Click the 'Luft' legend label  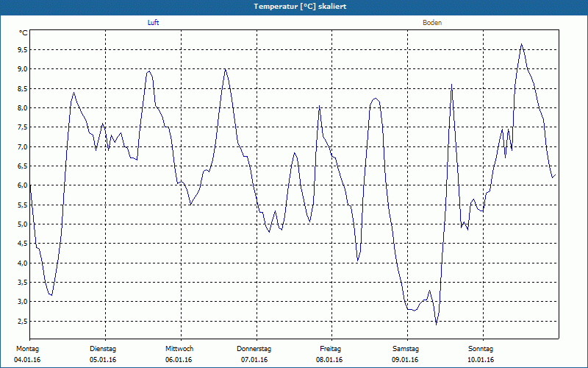tap(153, 23)
